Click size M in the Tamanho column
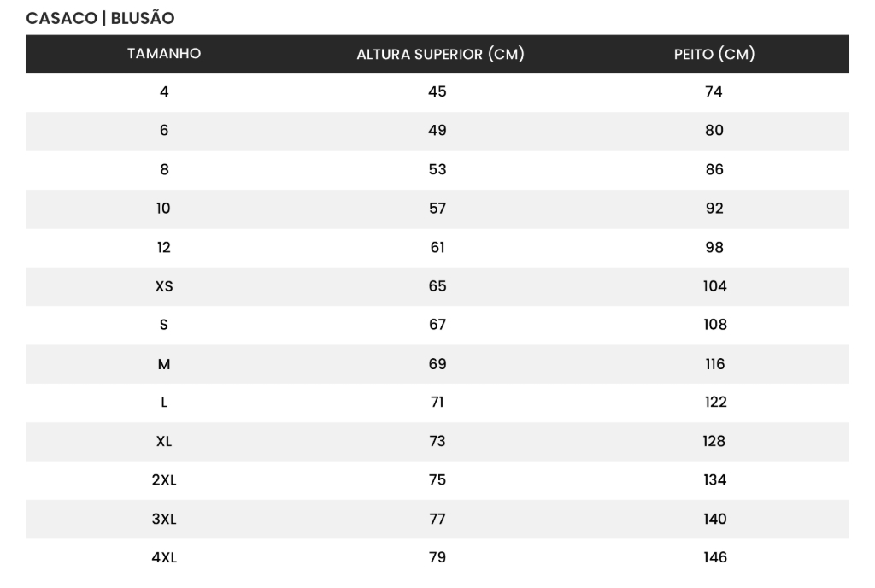The width and height of the screenshot is (875, 588). (164, 364)
